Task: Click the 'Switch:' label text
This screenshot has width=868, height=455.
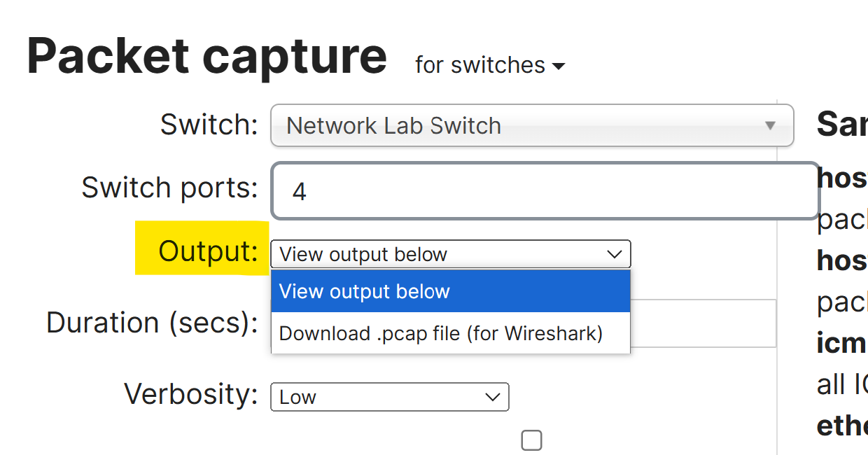Action: (x=209, y=125)
